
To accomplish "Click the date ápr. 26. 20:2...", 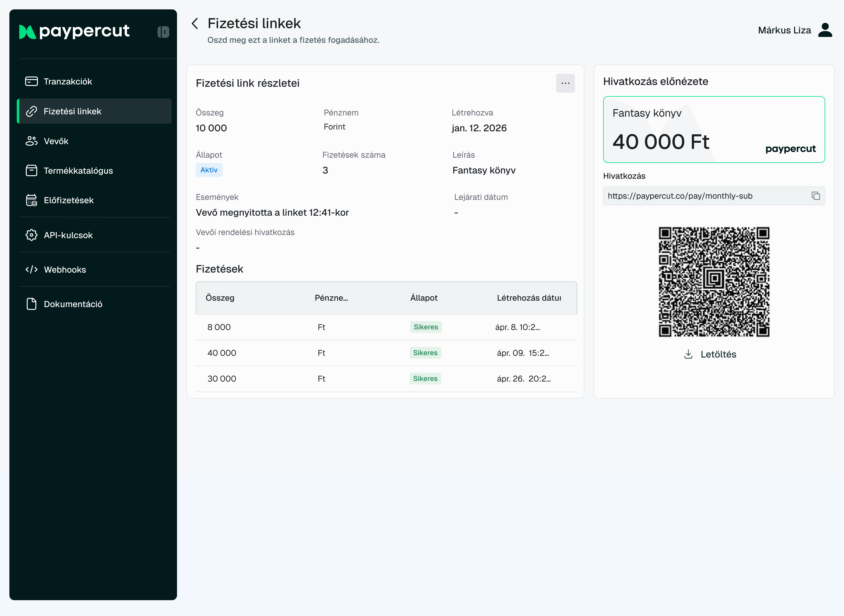I will tap(524, 378).
